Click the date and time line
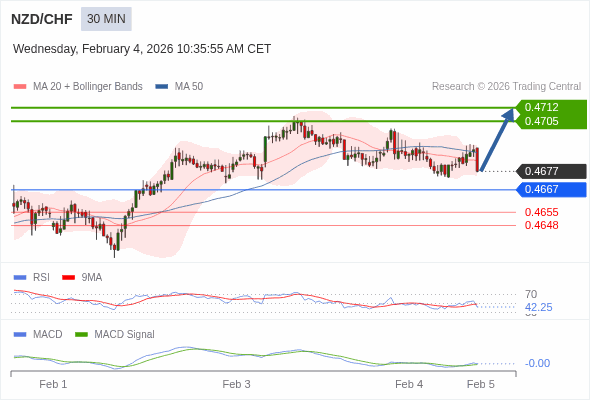 142,49
